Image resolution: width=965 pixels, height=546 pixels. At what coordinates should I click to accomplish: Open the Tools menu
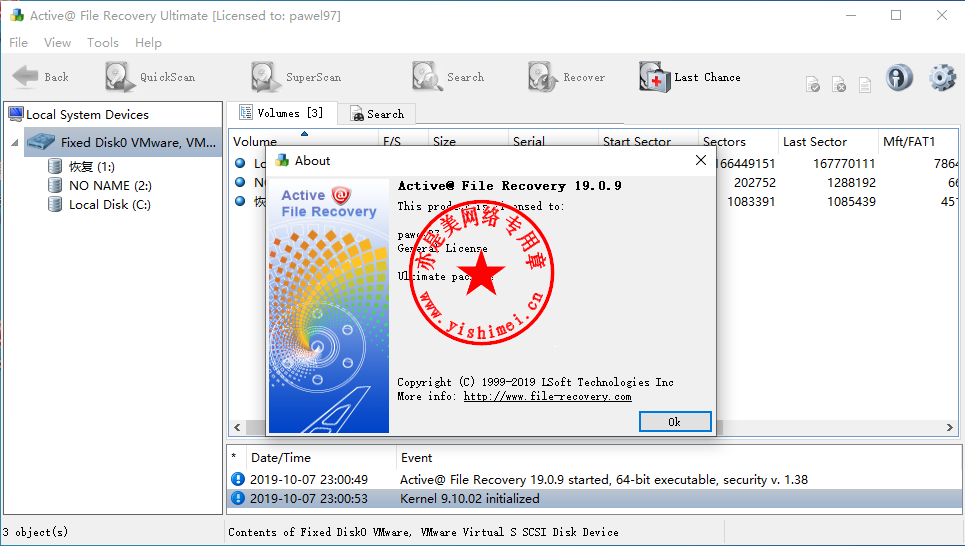coord(103,43)
